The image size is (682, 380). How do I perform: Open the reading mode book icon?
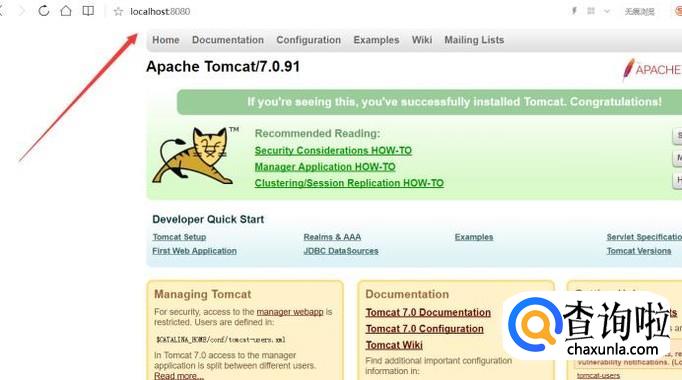click(88, 11)
